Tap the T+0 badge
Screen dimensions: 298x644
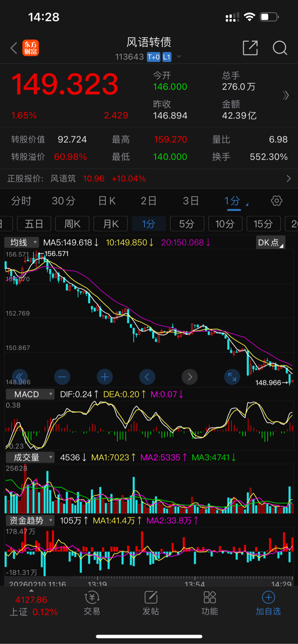coord(154,57)
